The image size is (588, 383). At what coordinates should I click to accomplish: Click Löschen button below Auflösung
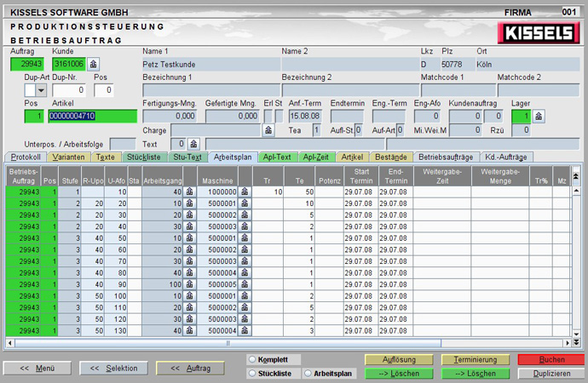pos(399,374)
